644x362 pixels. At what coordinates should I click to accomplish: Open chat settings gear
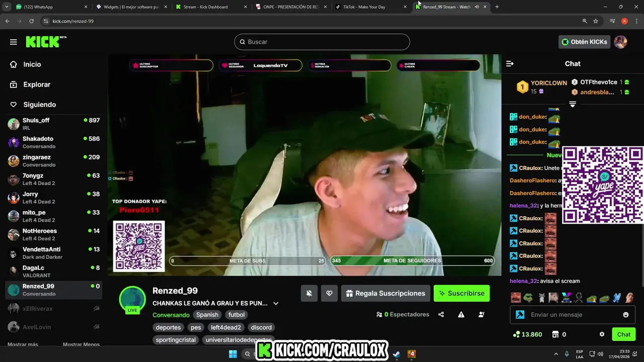pos(602,334)
